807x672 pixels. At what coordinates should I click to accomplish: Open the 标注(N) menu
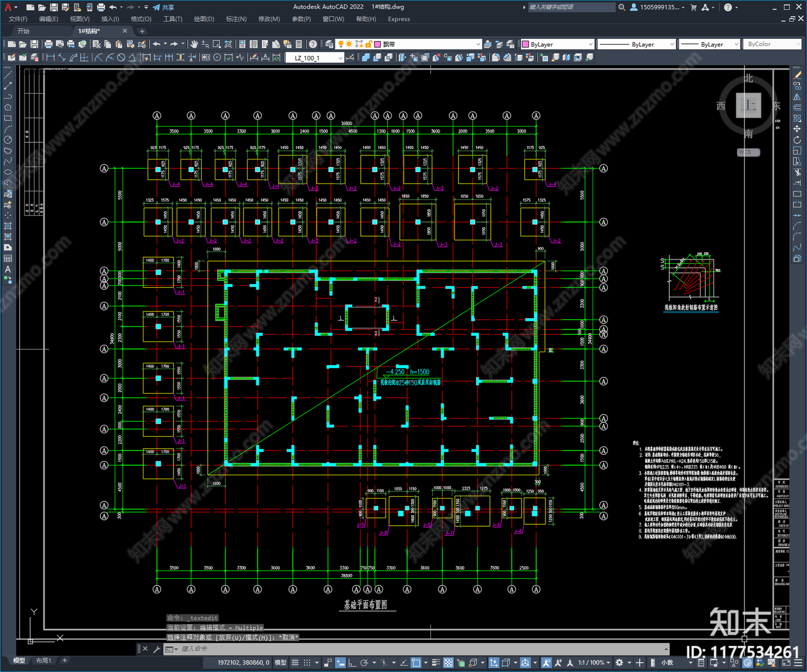point(236,19)
